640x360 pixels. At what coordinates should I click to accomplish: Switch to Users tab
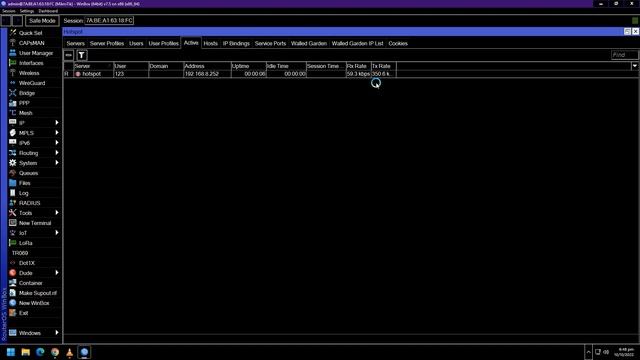pyautogui.click(x=136, y=43)
